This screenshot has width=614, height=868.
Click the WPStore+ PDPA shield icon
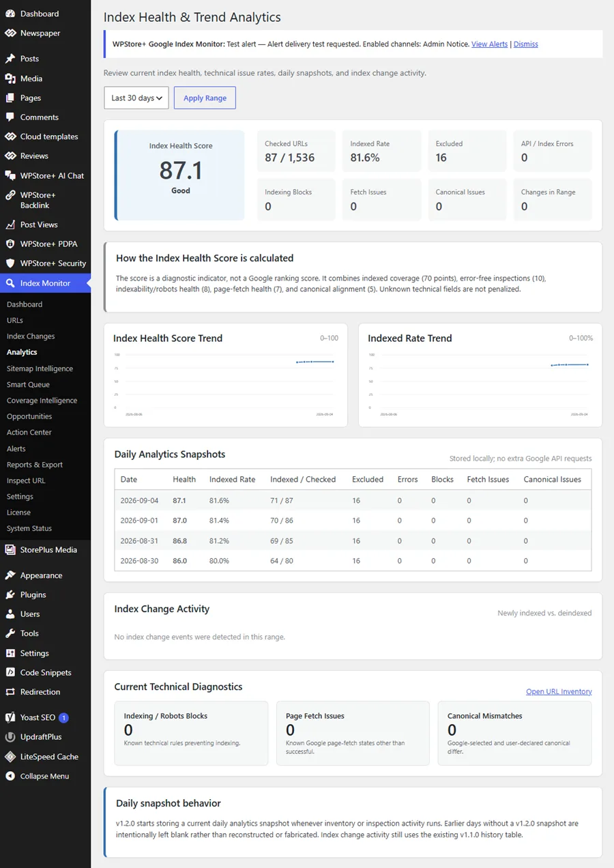(10, 244)
